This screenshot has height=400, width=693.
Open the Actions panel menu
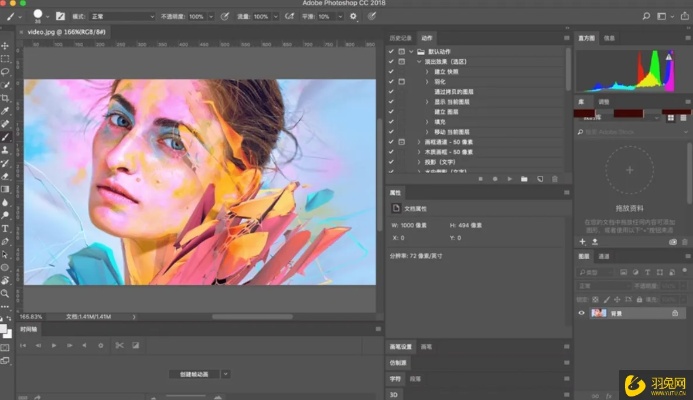pos(567,38)
